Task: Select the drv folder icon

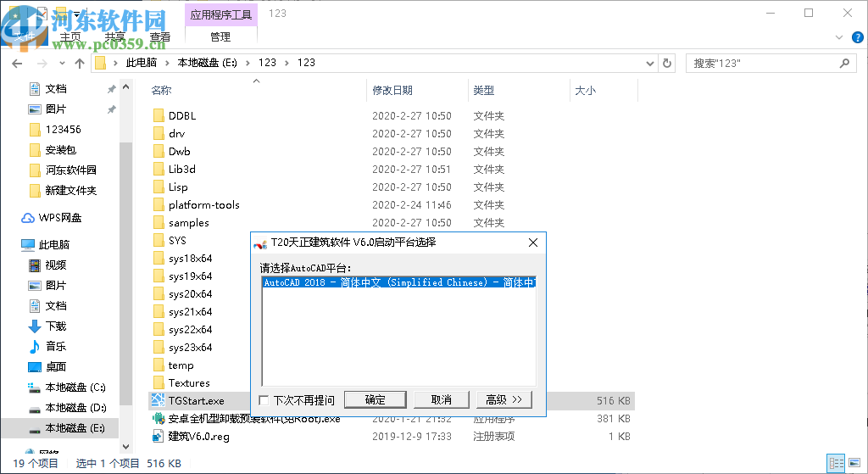Action: tap(159, 133)
